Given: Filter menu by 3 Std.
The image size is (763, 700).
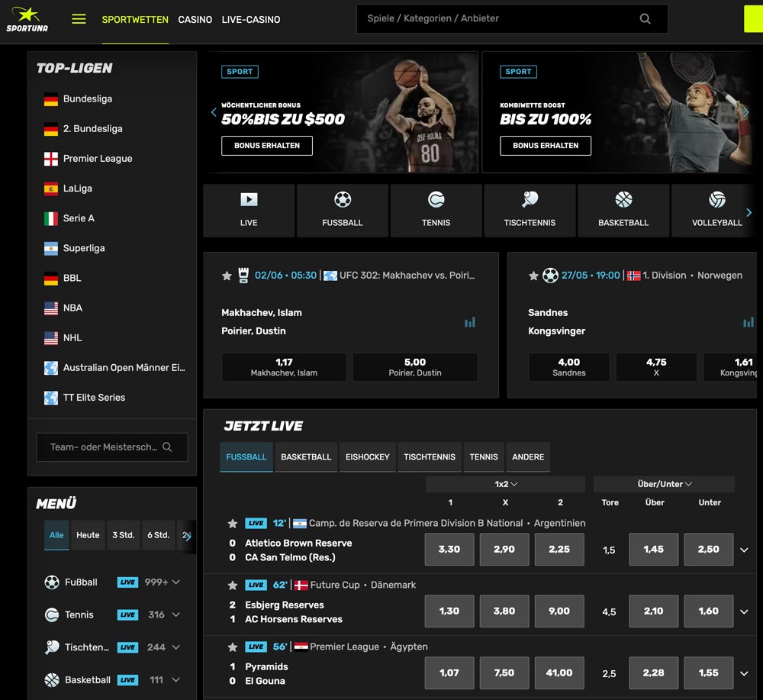Looking at the screenshot, I should pyautogui.click(x=123, y=535).
